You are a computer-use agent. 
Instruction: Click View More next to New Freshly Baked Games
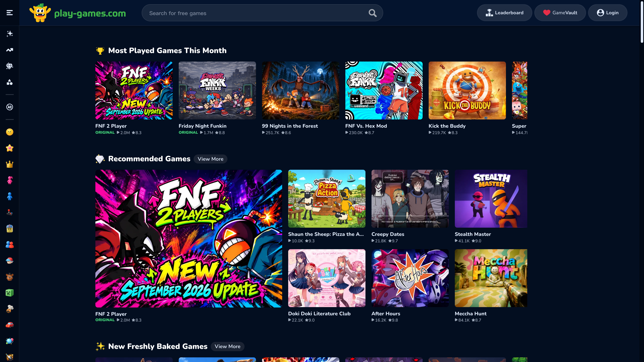click(x=227, y=346)
